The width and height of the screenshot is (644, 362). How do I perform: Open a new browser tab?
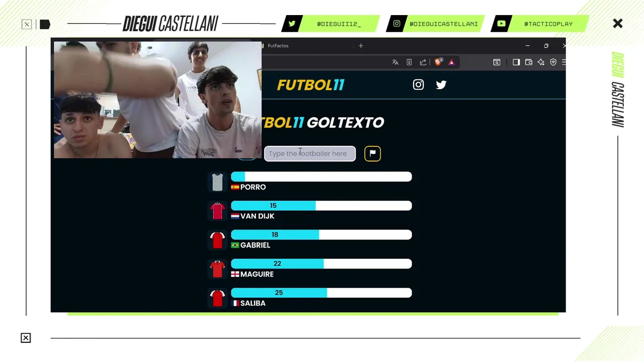pos(361,46)
